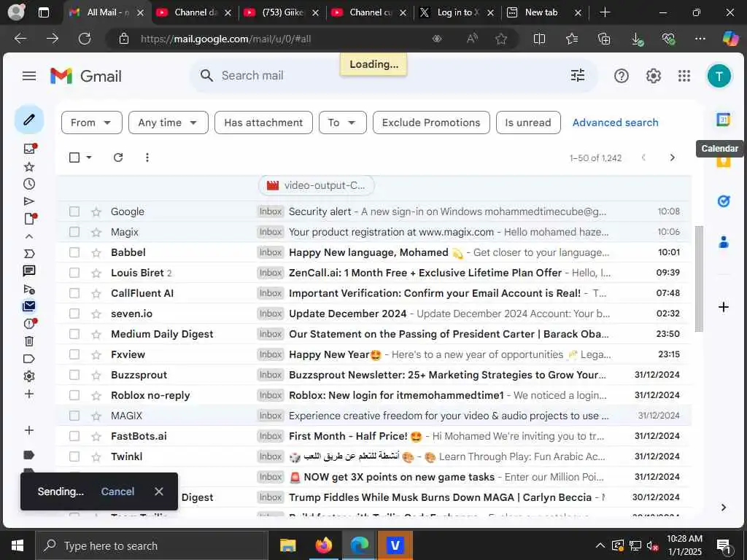
Task: Switch to the Log in to X tab
Action: (457, 13)
